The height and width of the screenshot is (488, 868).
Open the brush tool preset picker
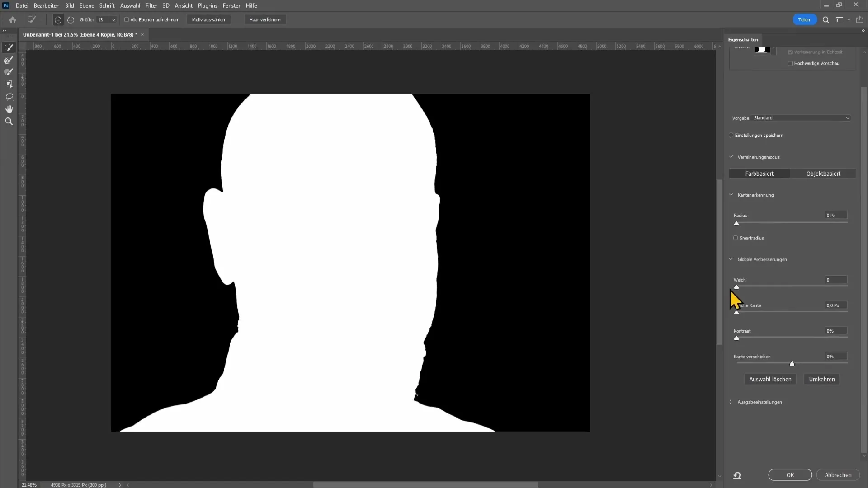32,20
